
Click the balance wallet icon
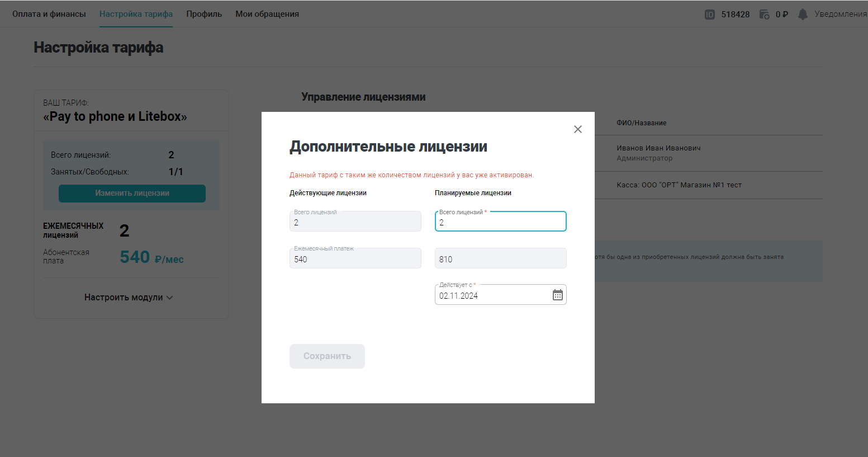coord(765,15)
